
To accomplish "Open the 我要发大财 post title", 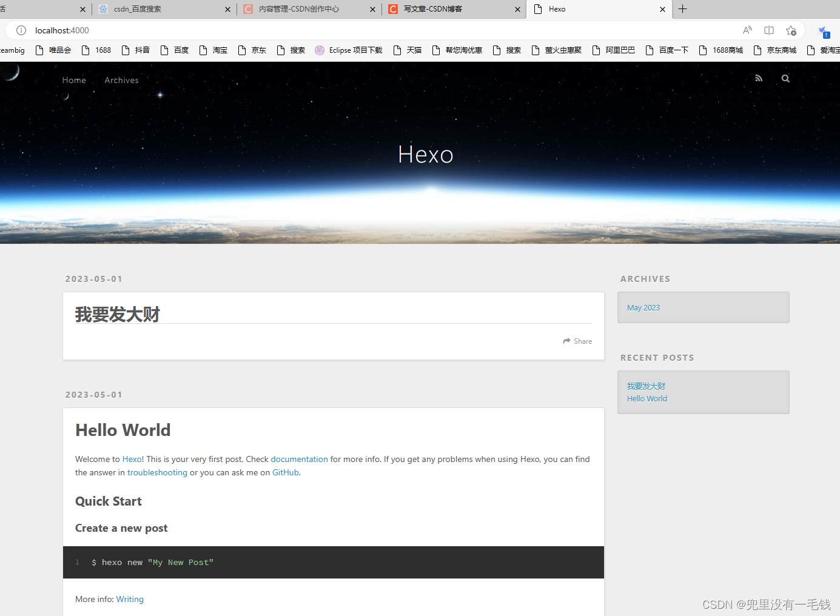I will 118,314.
